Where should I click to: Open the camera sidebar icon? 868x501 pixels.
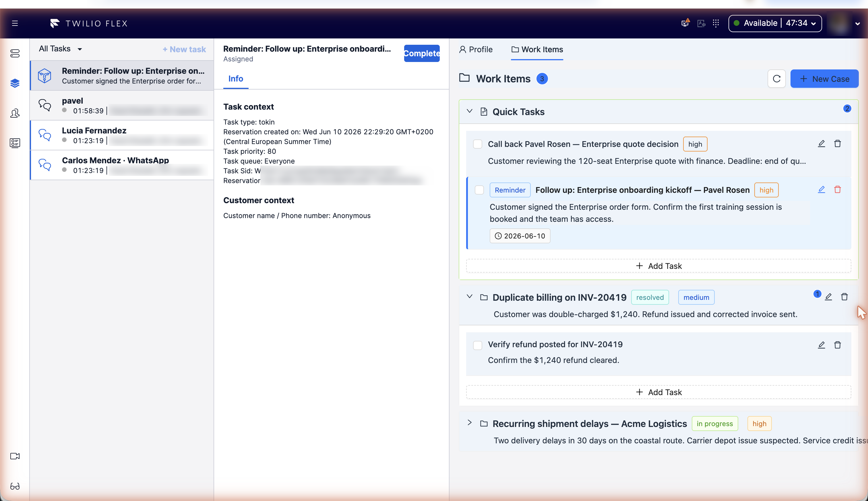(15, 456)
